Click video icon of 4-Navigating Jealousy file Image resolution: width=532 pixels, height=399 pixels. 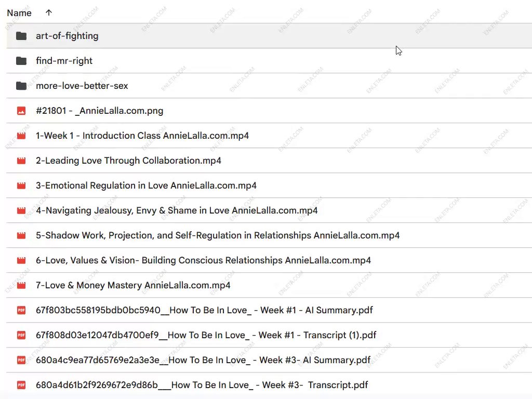21,210
